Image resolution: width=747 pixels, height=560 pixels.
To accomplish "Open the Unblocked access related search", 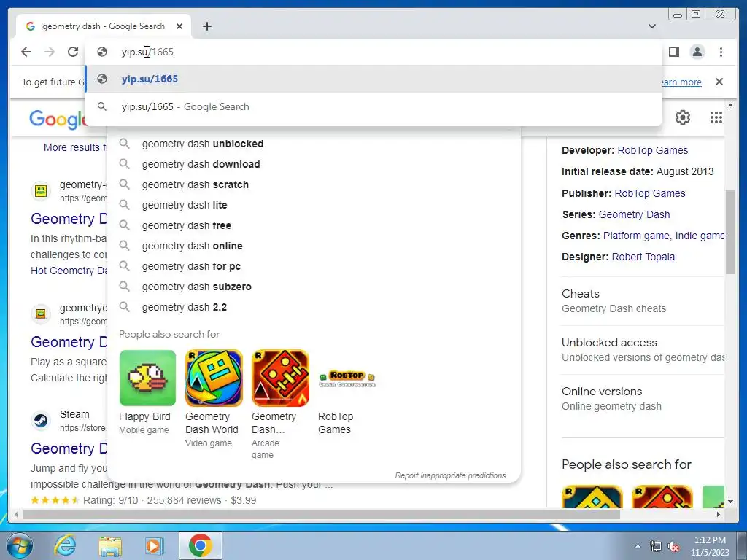I will pyautogui.click(x=643, y=350).
